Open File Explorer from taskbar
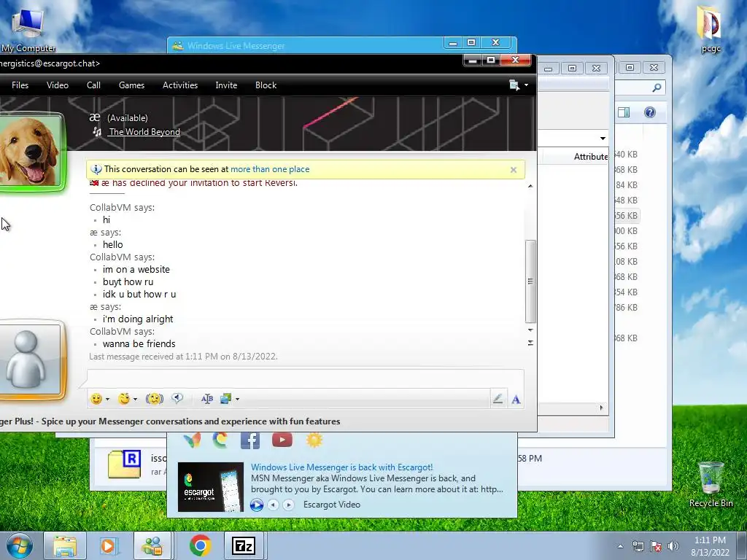Image resolution: width=747 pixels, height=560 pixels. point(65,545)
